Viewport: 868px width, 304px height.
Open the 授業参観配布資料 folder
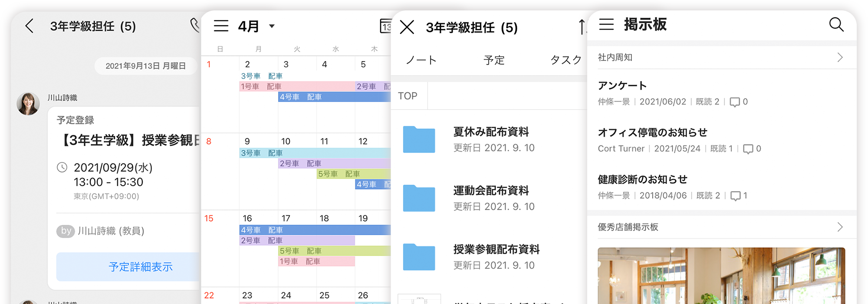click(x=490, y=257)
